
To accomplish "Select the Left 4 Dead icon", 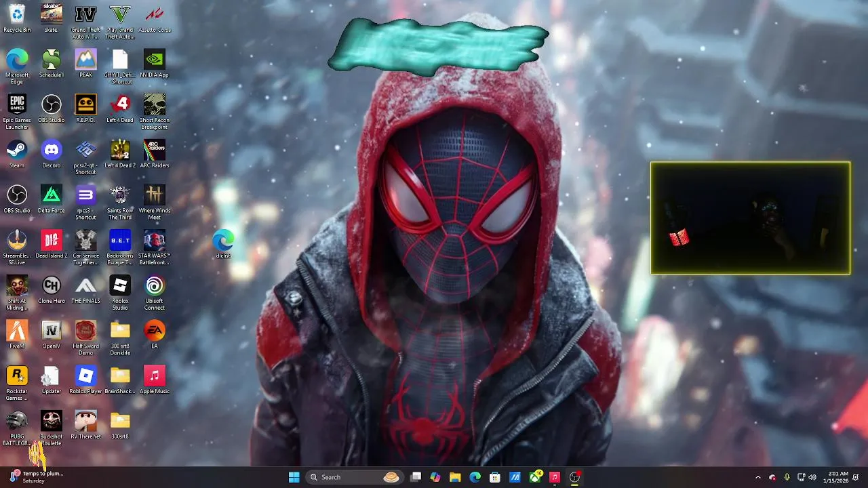I will [120, 108].
